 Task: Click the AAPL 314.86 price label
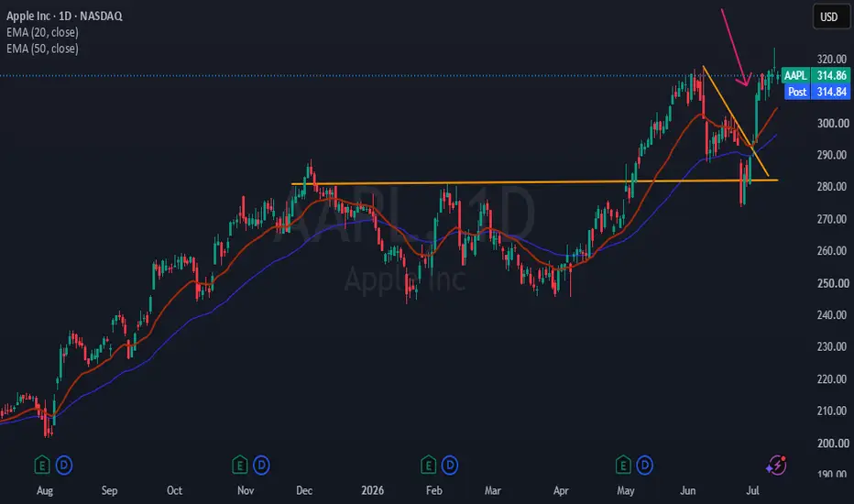click(816, 75)
